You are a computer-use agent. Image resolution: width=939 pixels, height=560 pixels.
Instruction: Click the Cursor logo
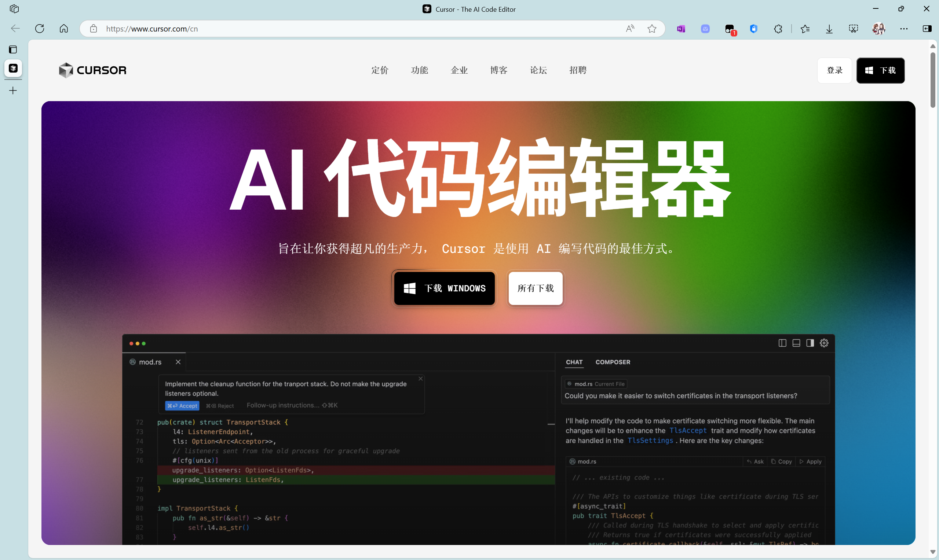pos(92,70)
